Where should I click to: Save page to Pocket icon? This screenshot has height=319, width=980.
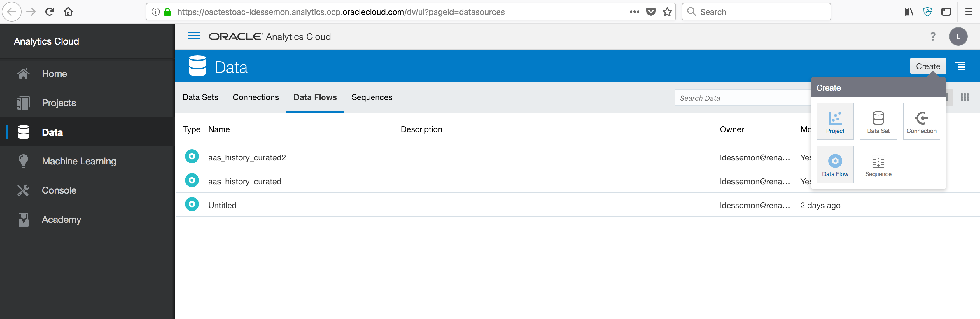pos(651,12)
